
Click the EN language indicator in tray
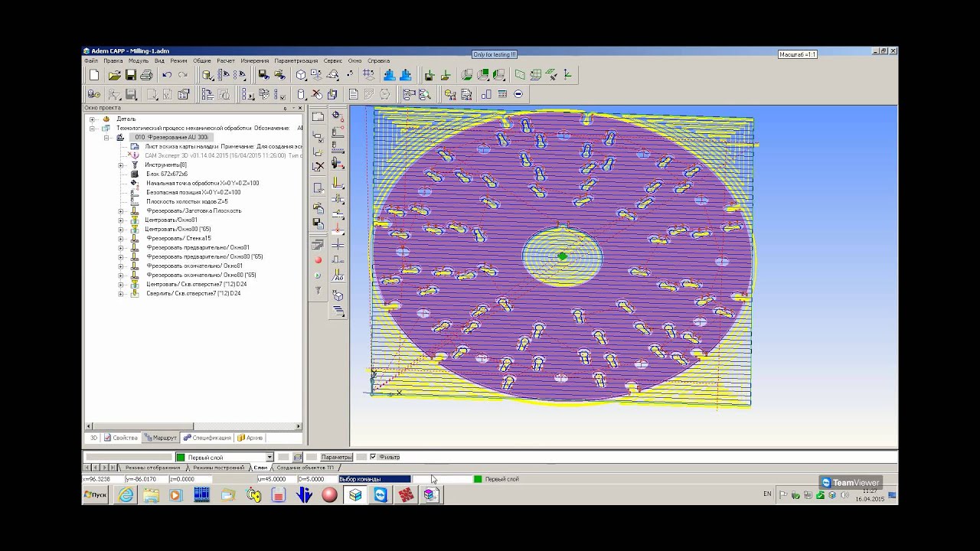click(767, 494)
